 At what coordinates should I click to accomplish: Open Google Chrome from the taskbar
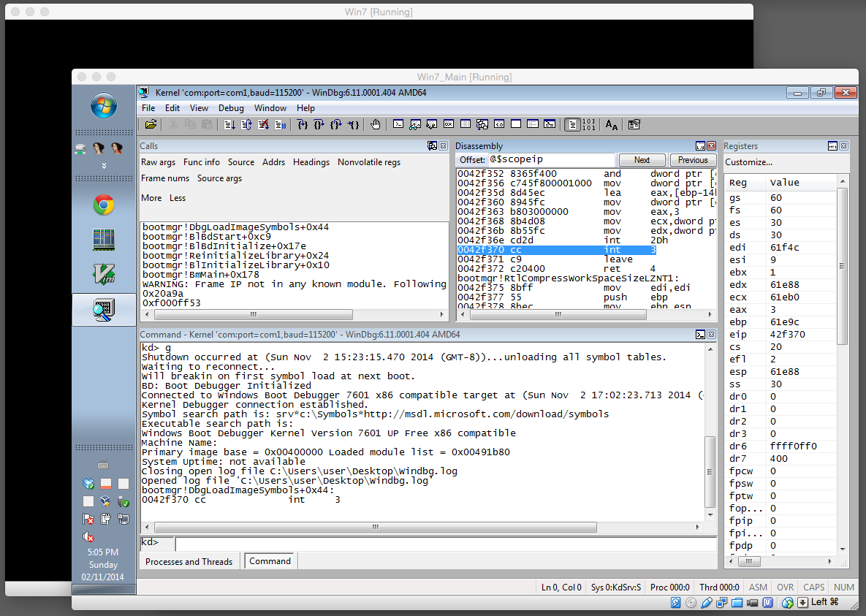click(x=104, y=205)
